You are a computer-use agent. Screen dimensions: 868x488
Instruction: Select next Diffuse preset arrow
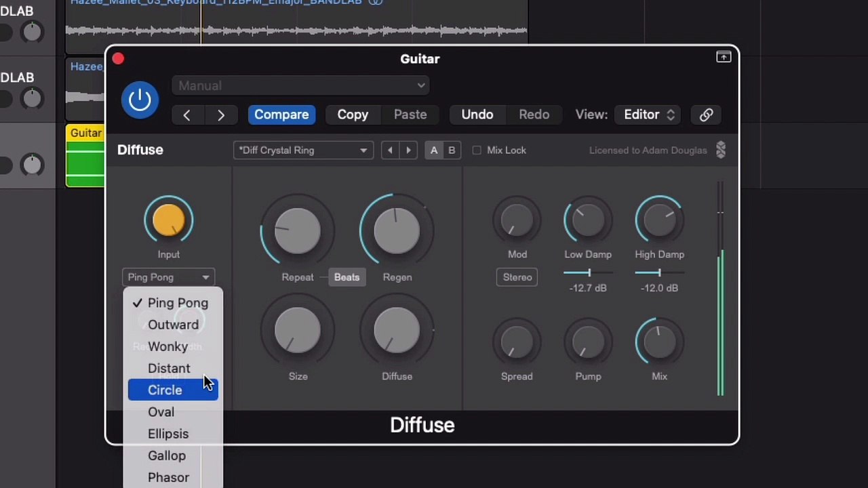(408, 150)
